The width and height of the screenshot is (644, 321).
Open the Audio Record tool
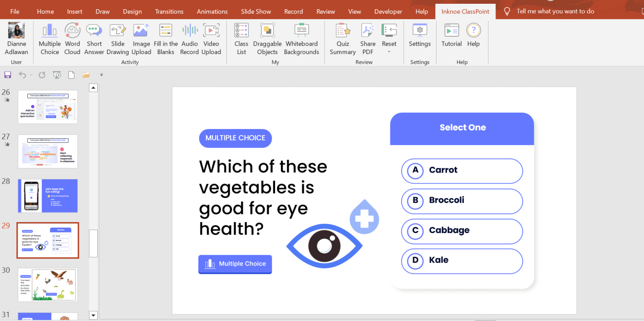tap(189, 38)
